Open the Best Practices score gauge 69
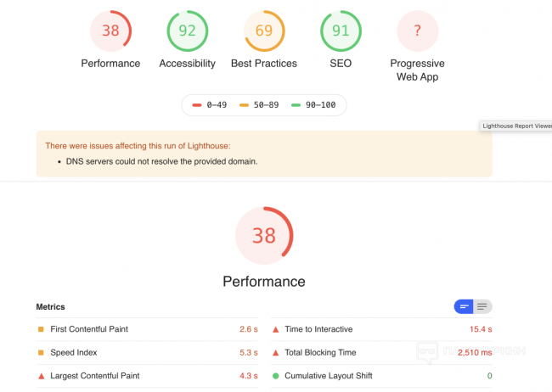 [x=264, y=31]
